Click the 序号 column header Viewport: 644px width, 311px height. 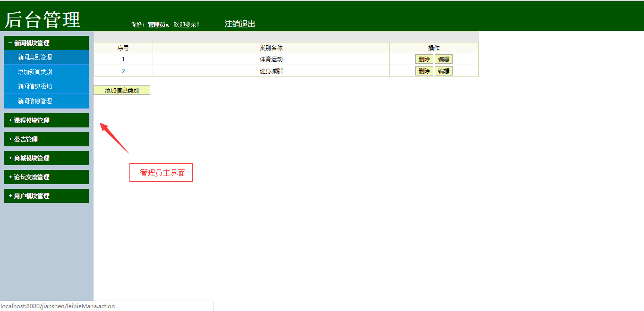pyautogui.click(x=123, y=48)
